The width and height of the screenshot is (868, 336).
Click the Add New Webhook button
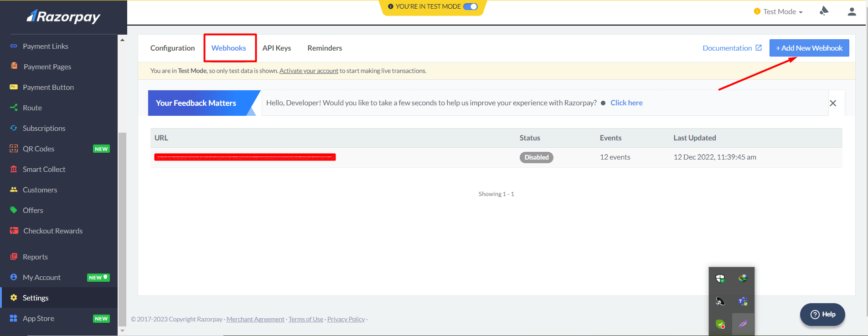(809, 48)
